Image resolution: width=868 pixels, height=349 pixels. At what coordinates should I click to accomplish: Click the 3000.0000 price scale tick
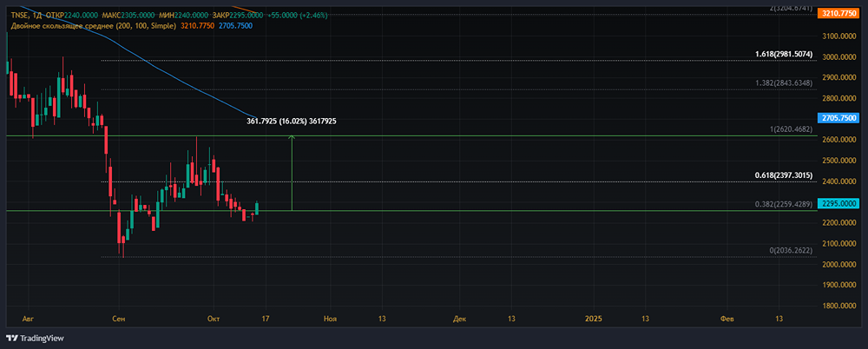[x=838, y=57]
